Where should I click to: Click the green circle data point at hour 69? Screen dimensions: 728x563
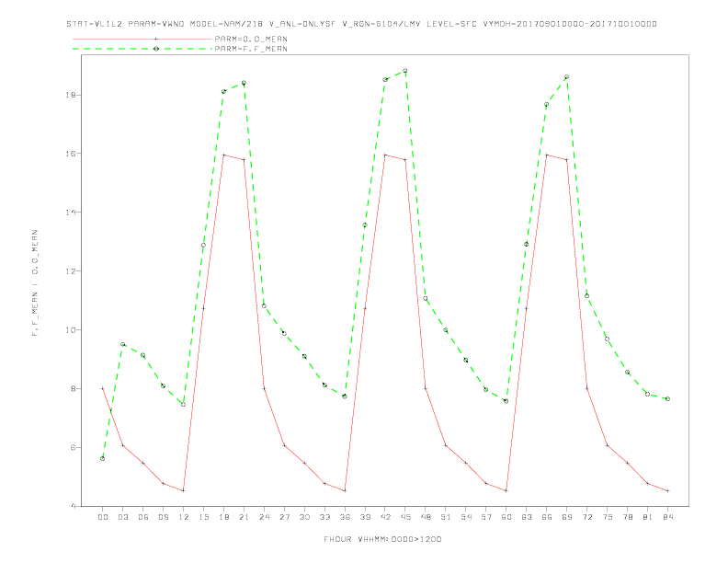click(x=567, y=76)
